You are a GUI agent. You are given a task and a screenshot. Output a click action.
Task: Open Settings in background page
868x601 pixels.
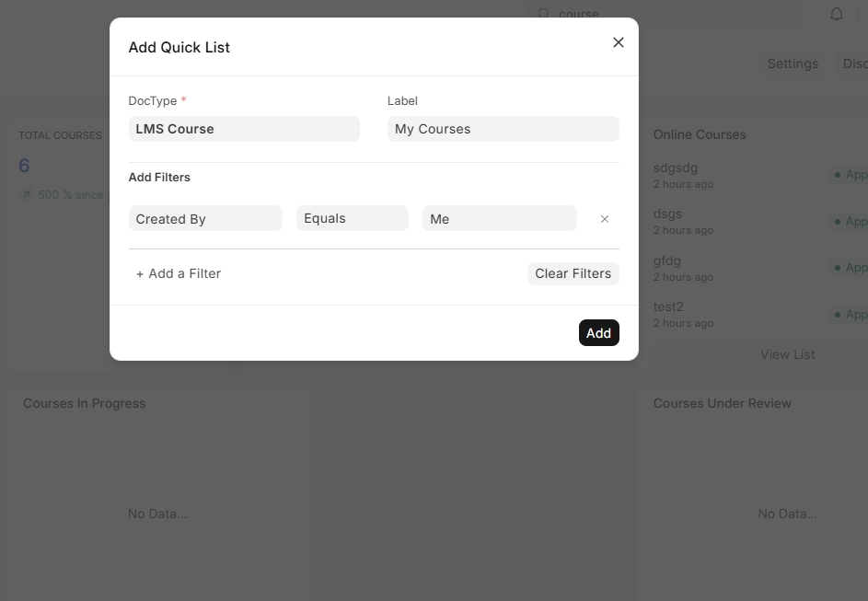(x=793, y=64)
